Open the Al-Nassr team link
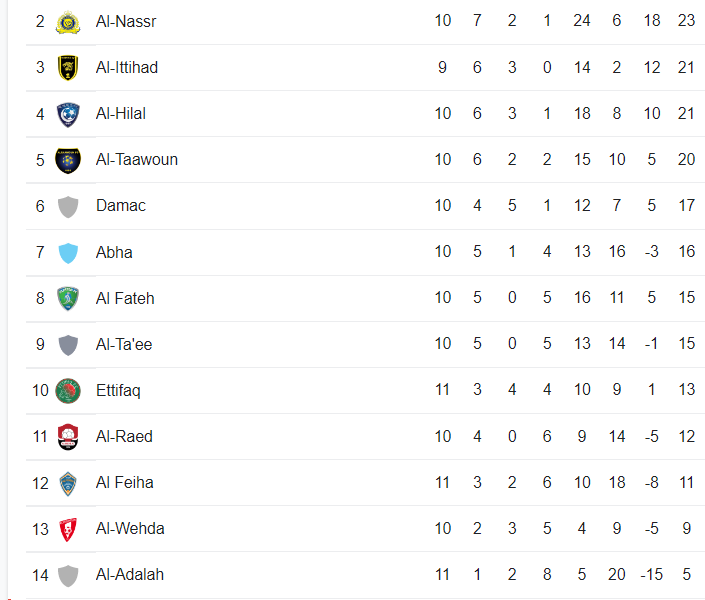Image resolution: width=705 pixels, height=600 pixels. click(126, 21)
